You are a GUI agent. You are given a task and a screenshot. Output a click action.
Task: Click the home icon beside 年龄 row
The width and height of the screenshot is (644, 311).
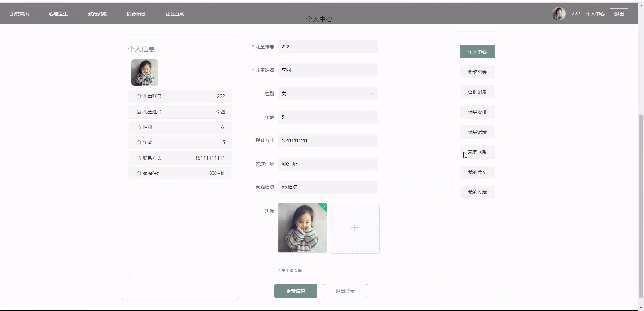(139, 142)
